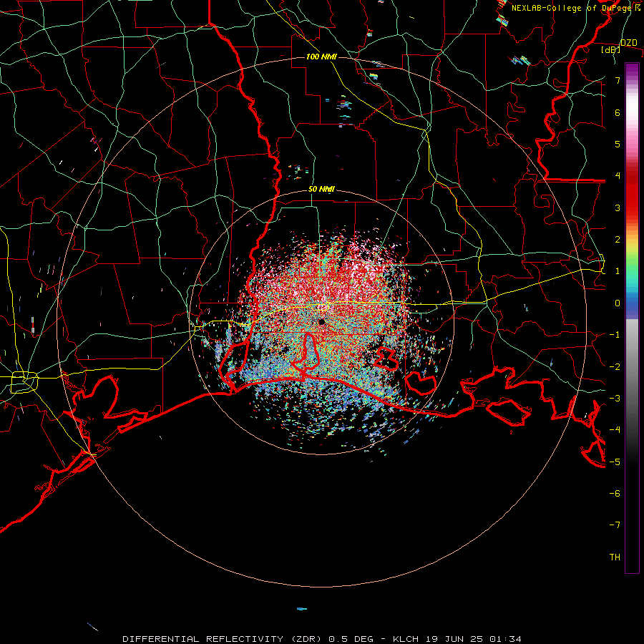Click the 5 tick label on color scale
644x644 pixels.
(618, 144)
